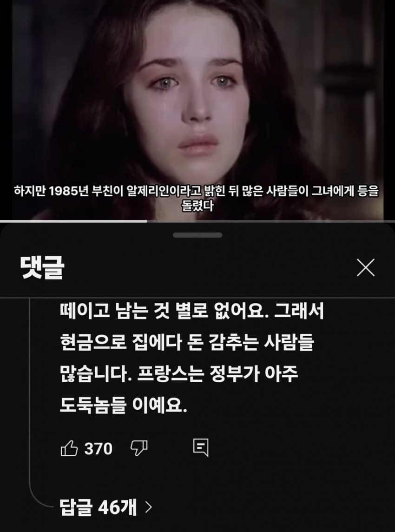Image resolution: width=395 pixels, height=532 pixels.
Task: Tap the comment line ending 도둑놈들 이예요.
Action: coord(124,406)
